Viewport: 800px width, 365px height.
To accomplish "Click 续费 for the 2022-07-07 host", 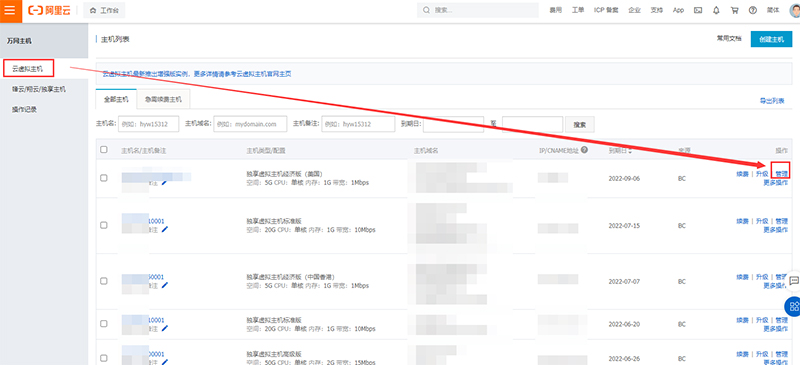I will [742, 277].
